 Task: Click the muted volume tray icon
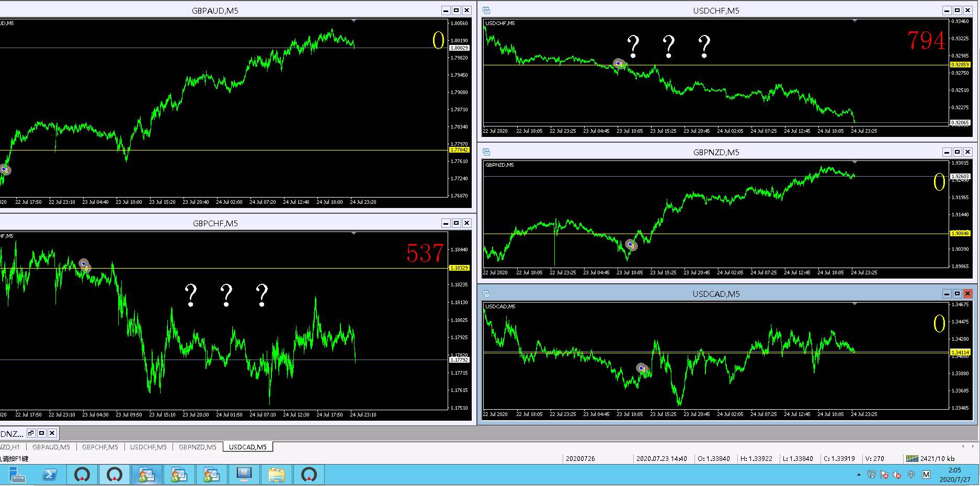coord(897,475)
